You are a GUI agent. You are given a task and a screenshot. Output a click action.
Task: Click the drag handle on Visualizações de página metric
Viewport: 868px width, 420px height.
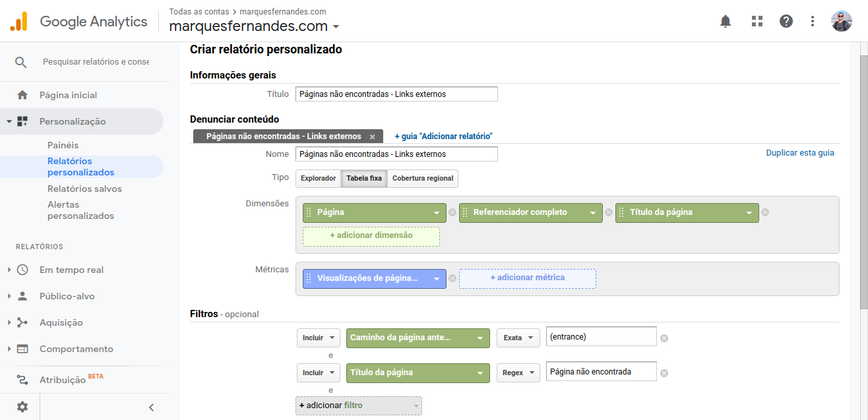click(309, 278)
